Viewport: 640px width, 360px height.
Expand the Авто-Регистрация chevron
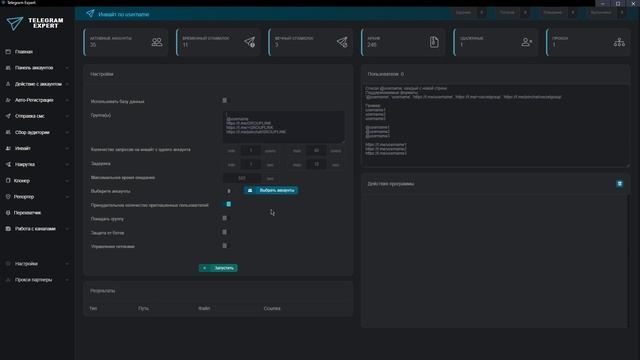click(67, 100)
